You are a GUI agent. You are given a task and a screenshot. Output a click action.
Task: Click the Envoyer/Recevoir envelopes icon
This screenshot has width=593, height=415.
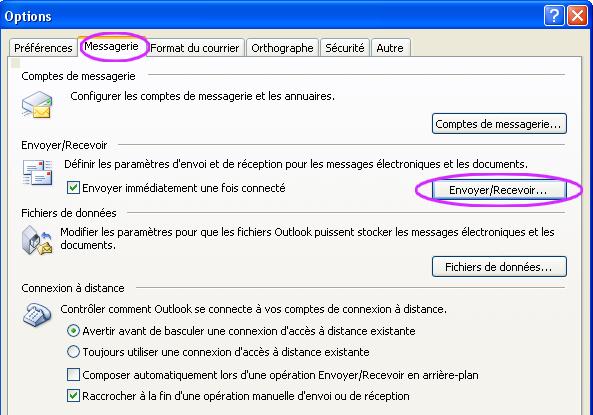[x=37, y=173]
